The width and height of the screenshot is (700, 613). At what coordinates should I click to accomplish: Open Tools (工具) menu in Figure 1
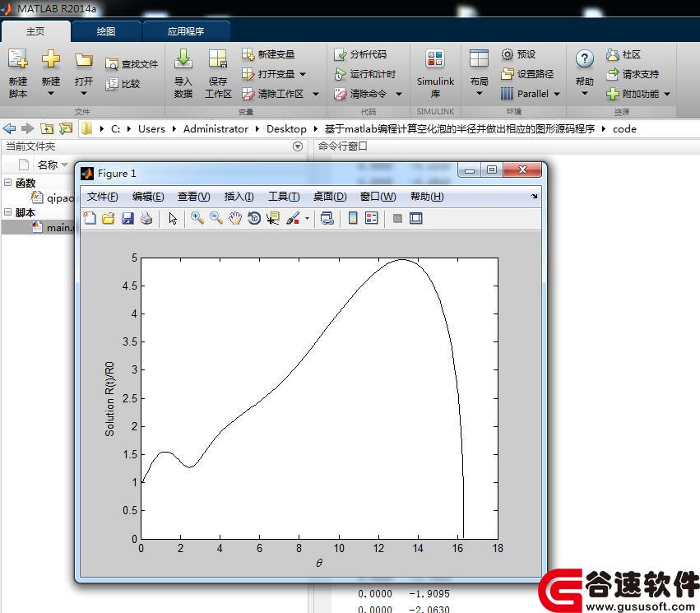pyautogui.click(x=284, y=197)
